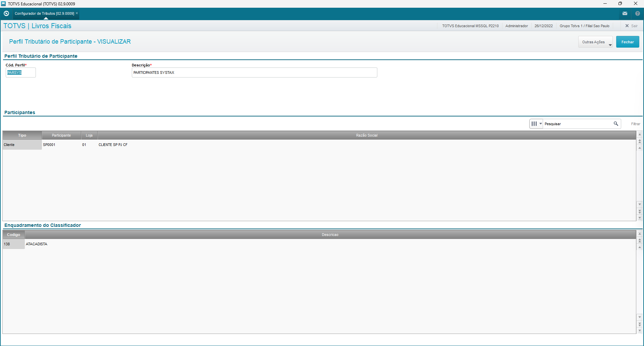Select the 'CLIENTE SP PJ CF' cell

pos(367,145)
